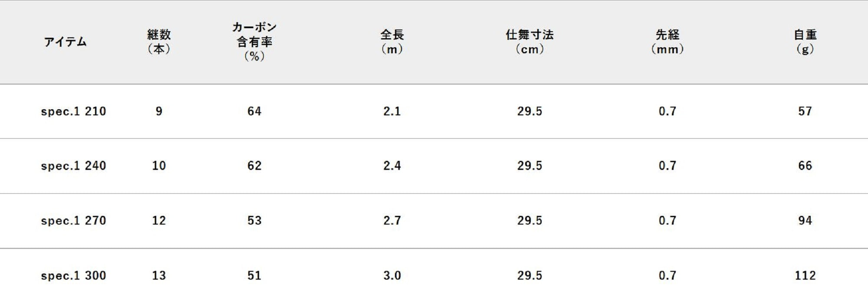868x303 pixels.
Task: Click carbon content value 64
Action: point(254,111)
